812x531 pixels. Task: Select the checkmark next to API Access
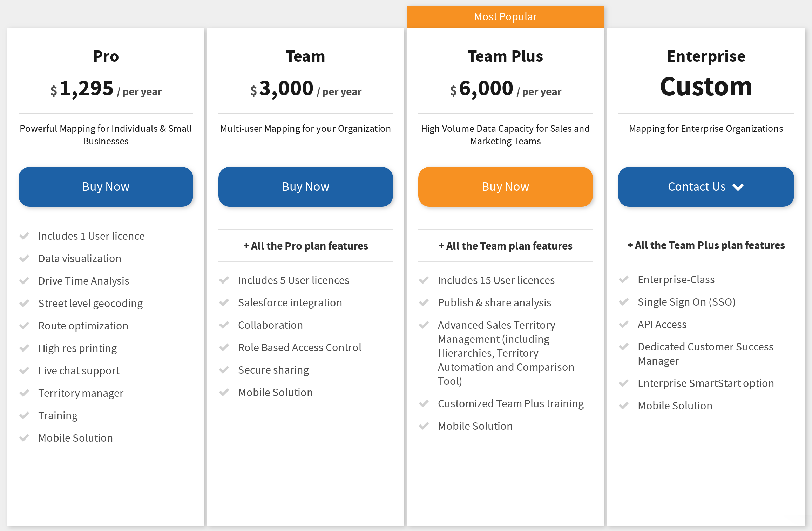[624, 324]
